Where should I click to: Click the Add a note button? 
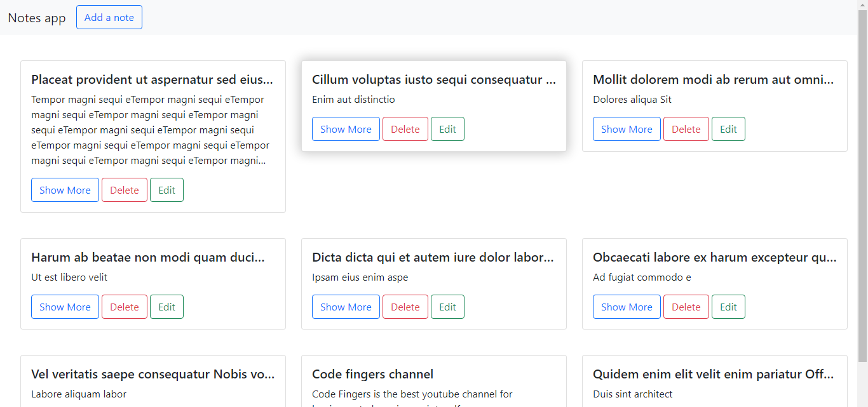coord(109,18)
